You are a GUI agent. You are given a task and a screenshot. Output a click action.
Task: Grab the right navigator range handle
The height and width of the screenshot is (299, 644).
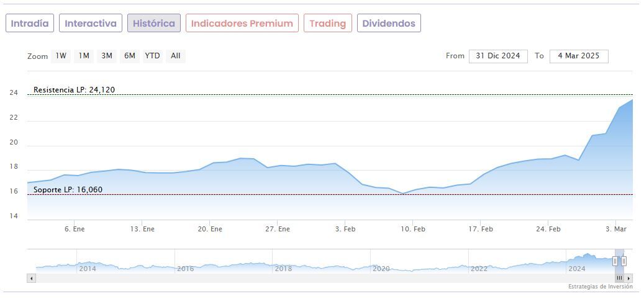[x=624, y=261]
